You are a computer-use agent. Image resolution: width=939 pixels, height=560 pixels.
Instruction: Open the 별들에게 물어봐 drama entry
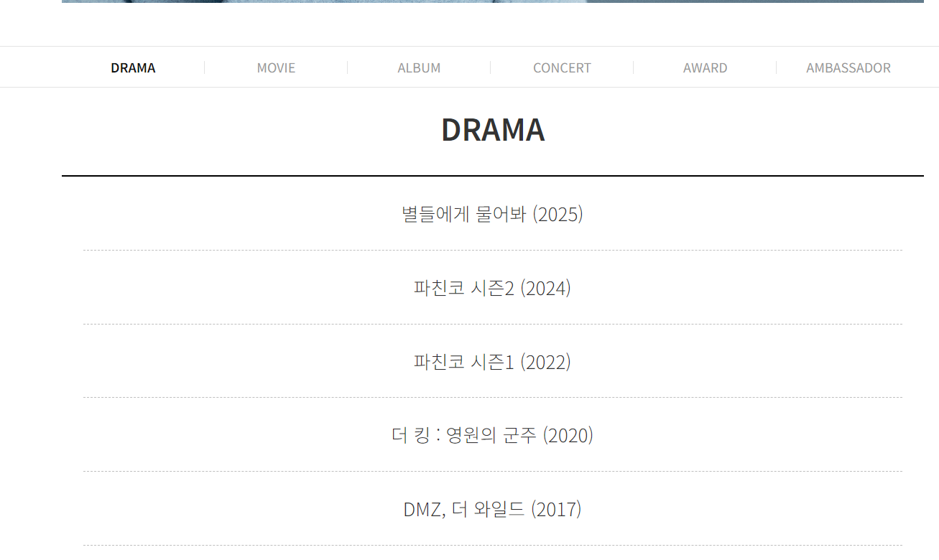(x=492, y=214)
